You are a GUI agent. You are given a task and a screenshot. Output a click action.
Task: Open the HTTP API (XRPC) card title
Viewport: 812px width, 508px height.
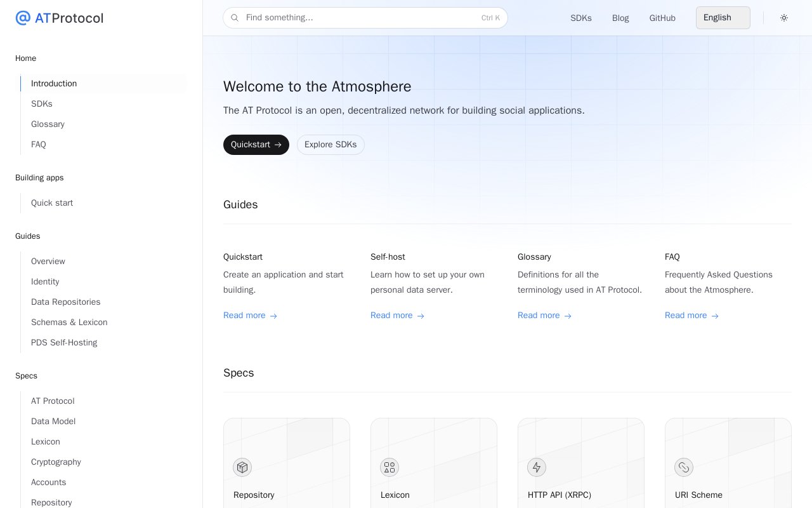[560, 495]
